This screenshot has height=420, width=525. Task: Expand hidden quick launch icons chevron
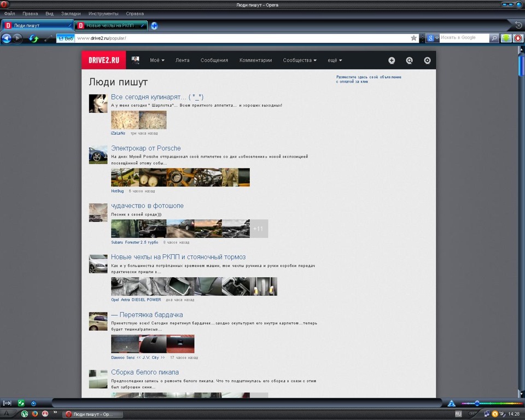pos(55,413)
